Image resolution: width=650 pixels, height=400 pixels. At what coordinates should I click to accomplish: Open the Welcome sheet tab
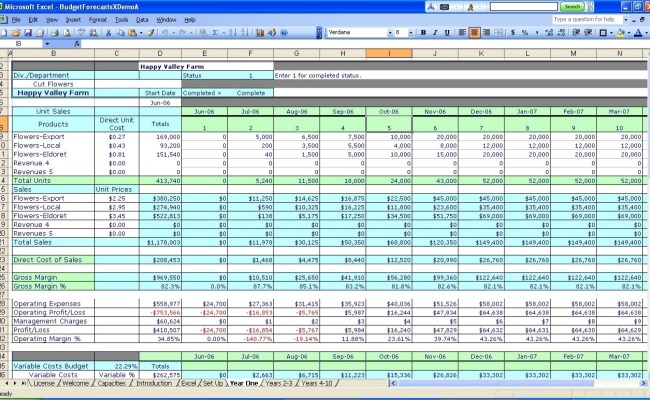click(75, 383)
